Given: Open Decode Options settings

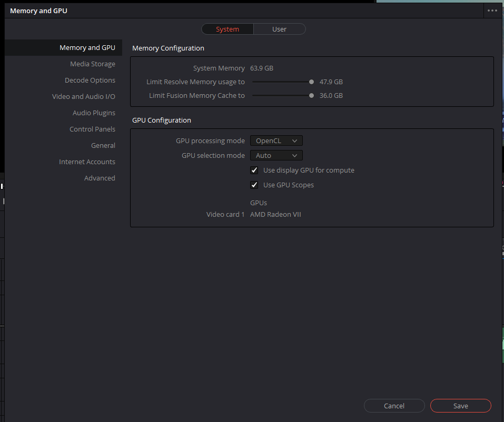Looking at the screenshot, I should [x=90, y=81].
